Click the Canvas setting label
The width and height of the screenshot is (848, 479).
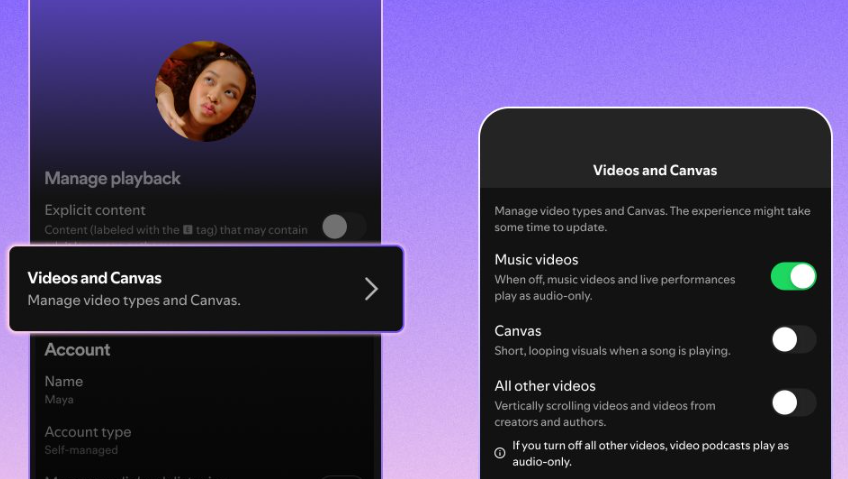(x=518, y=331)
